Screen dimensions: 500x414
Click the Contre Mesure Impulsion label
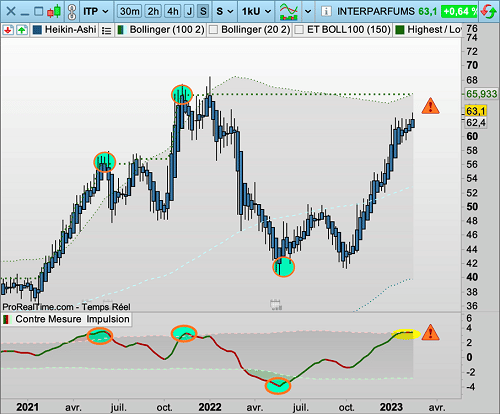(72, 319)
